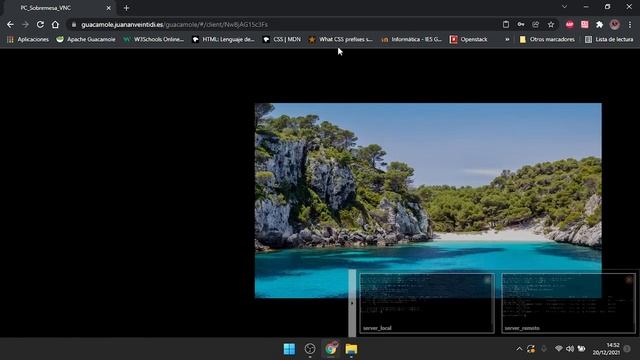640x360 pixels.
Task: Open CSS | MDN bookmark
Action: (x=282, y=39)
